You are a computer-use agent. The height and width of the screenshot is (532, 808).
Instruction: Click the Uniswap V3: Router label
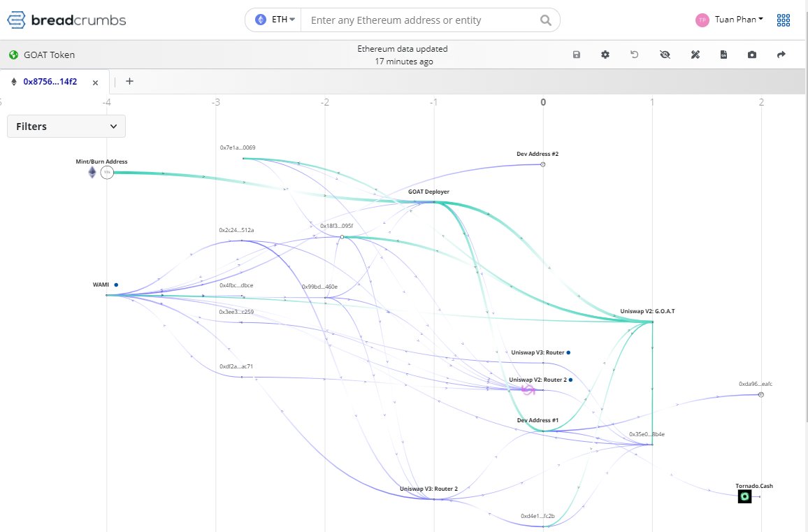pos(538,352)
